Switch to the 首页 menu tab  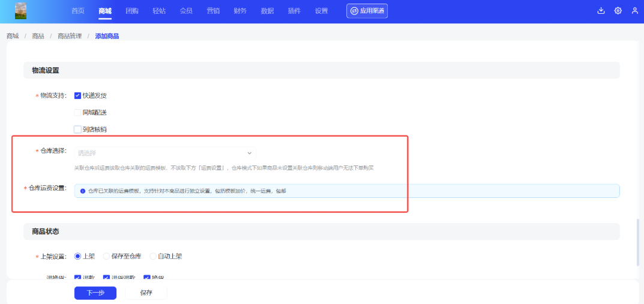(x=77, y=11)
